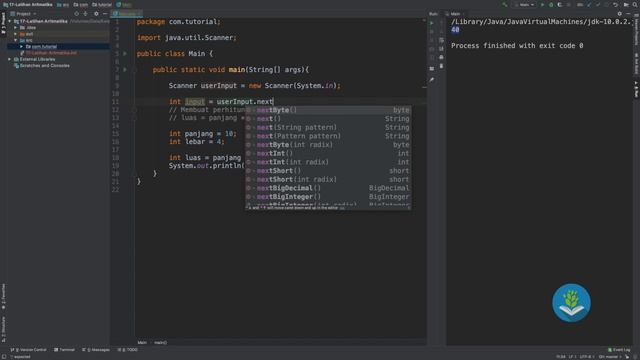Screen dimensions: 640x360
Task: Open Project panel settings gear
Action: [96, 13]
